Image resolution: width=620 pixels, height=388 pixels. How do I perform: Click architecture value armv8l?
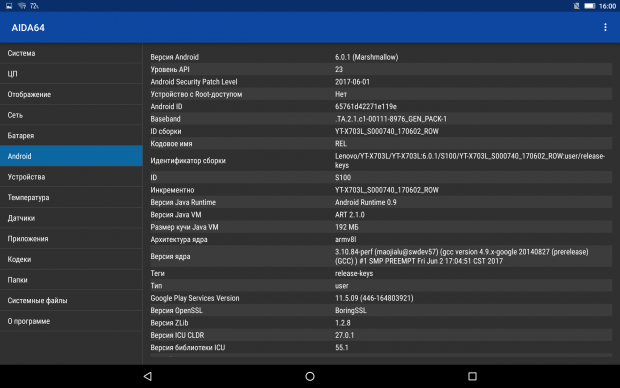click(x=346, y=239)
